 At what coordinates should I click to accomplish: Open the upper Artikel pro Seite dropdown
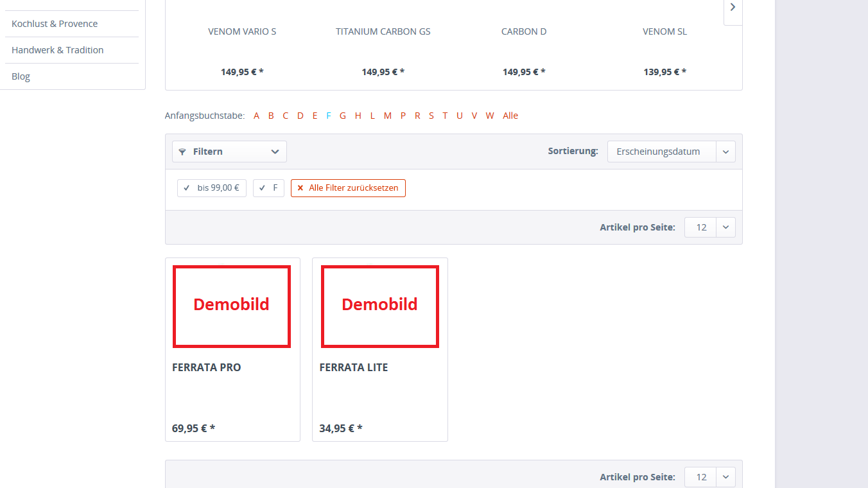709,227
